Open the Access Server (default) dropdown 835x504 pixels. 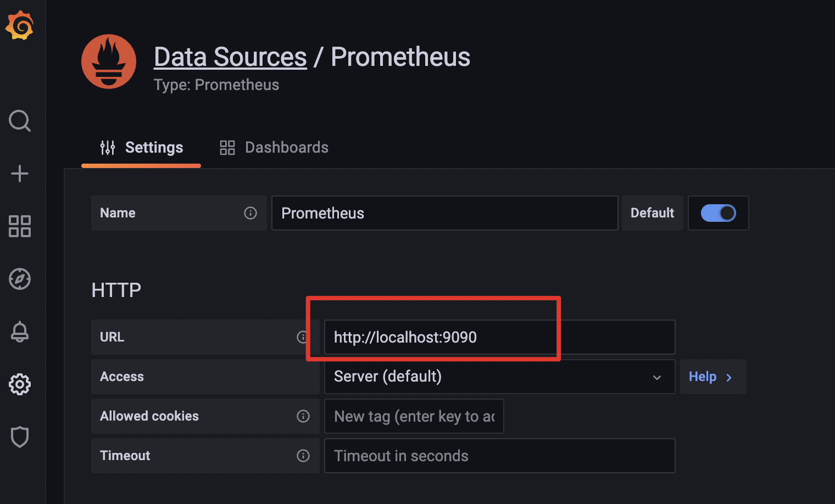pyautogui.click(x=499, y=377)
